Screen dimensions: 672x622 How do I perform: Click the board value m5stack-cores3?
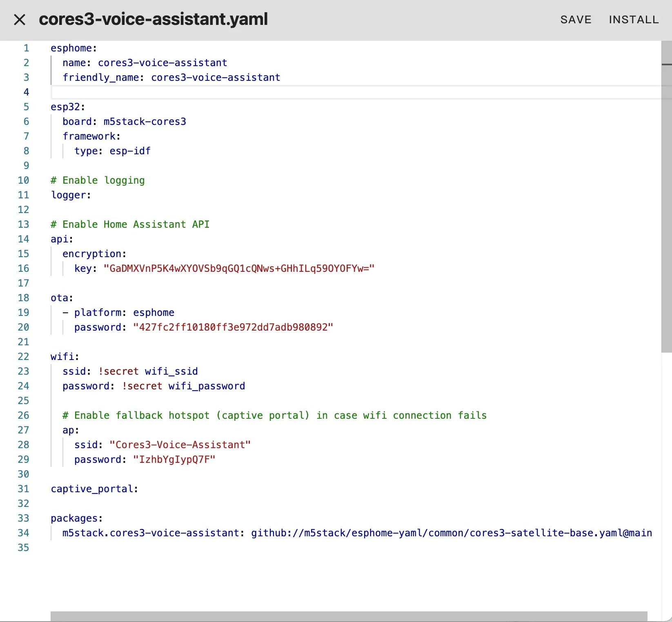pos(145,122)
